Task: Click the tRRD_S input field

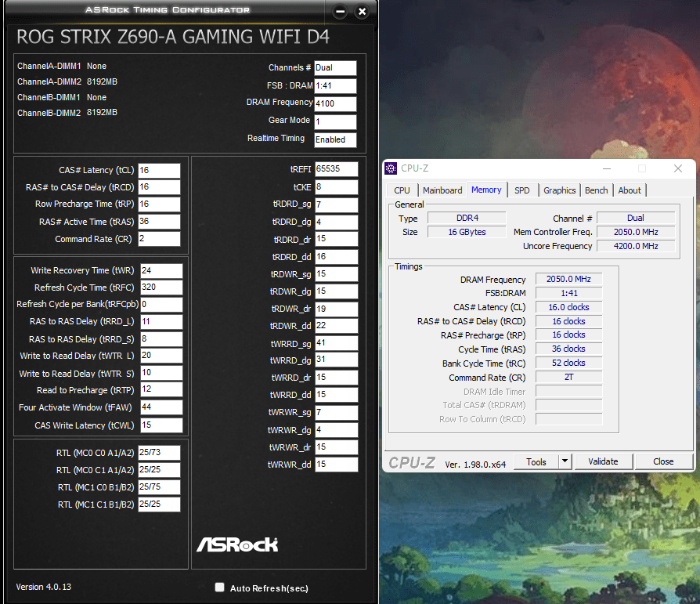Action: click(x=161, y=339)
